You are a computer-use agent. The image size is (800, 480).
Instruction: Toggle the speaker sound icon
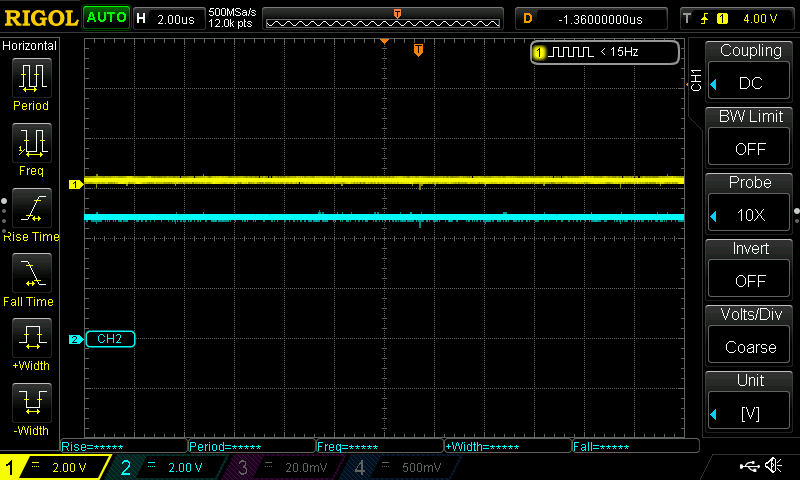coord(773,465)
